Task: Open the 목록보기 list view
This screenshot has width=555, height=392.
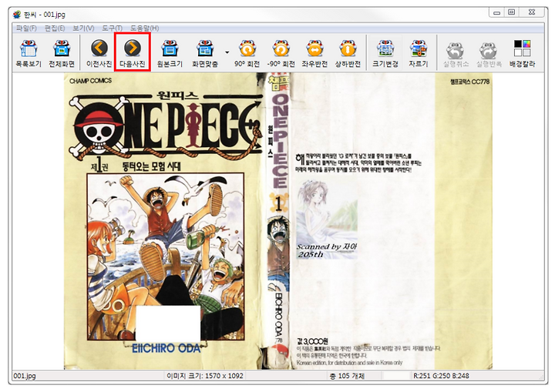Action: tap(29, 53)
